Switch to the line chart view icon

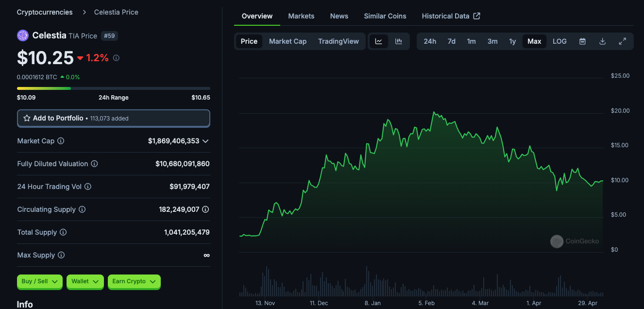click(x=379, y=41)
